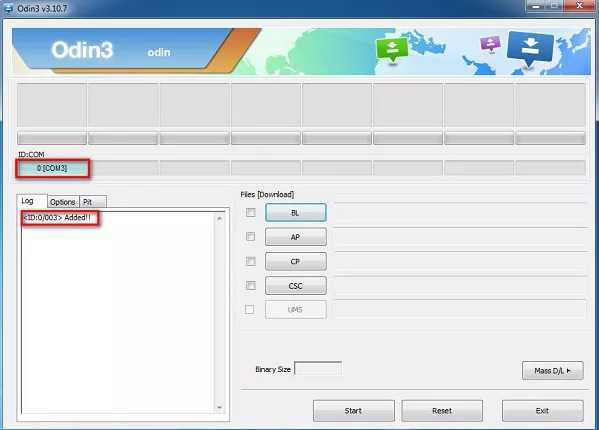Click the purple upload icon in banner
Image resolution: width=599 pixels, height=430 pixels.
(x=490, y=44)
